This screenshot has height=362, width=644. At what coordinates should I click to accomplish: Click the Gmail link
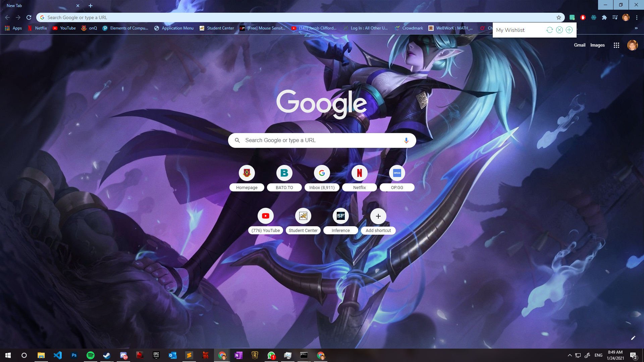(579, 45)
